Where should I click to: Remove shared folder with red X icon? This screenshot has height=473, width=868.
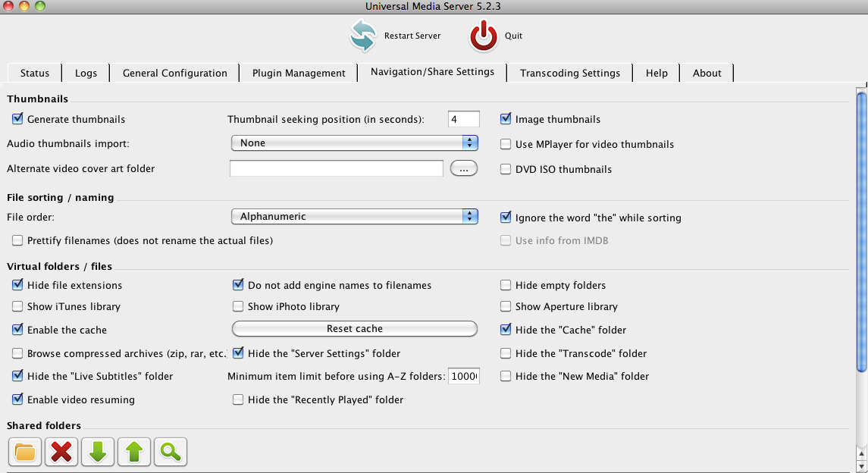click(61, 452)
